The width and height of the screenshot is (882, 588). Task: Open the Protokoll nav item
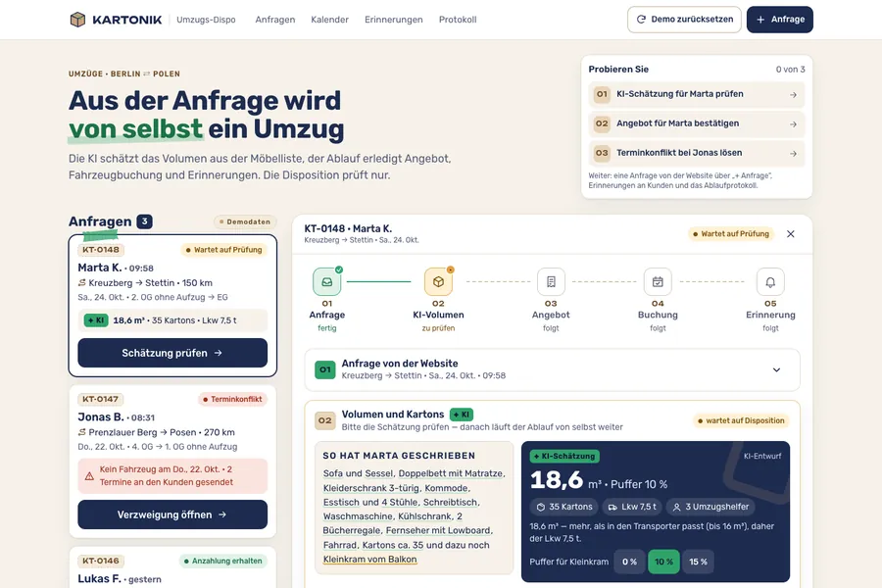[x=458, y=20]
